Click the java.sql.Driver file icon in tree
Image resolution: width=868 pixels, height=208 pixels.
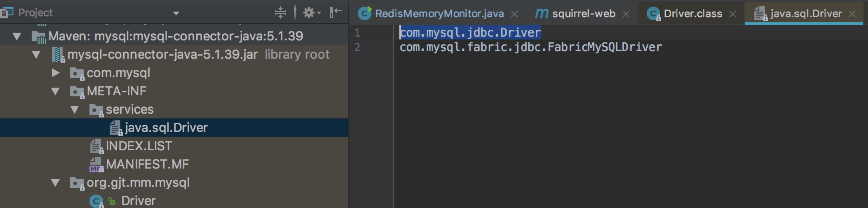coord(116,128)
